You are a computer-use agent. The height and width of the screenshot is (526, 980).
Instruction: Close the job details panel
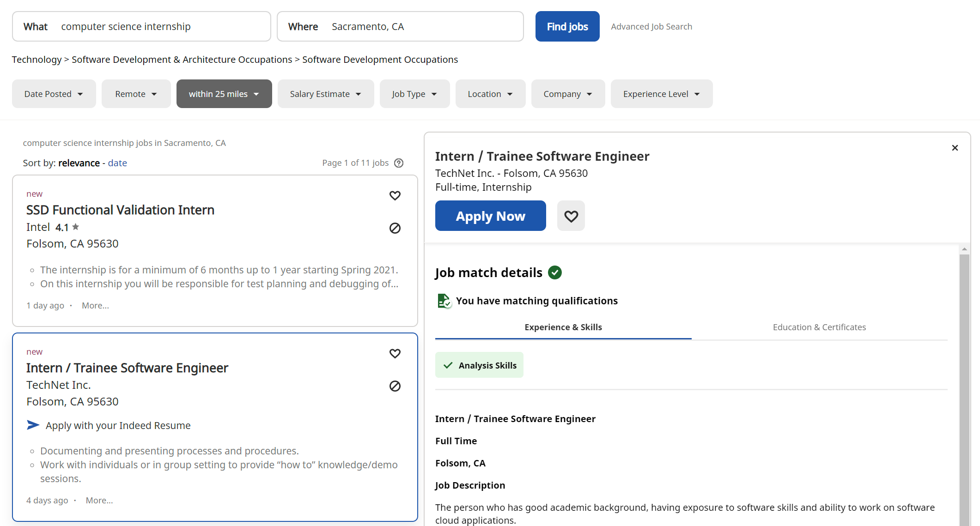(x=955, y=148)
